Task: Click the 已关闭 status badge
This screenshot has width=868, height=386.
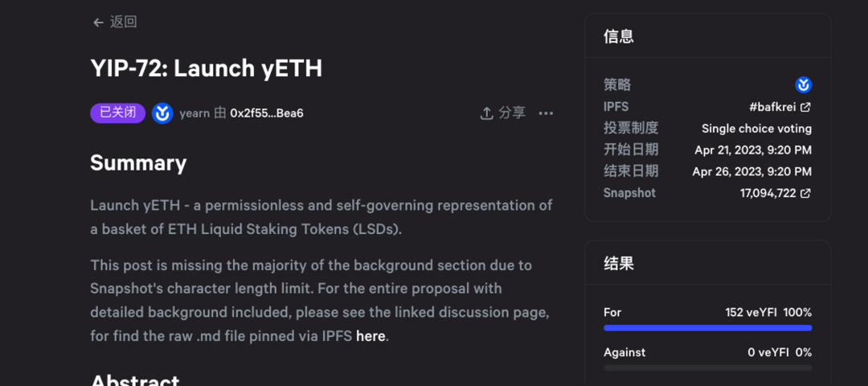Action: pyautogui.click(x=117, y=113)
